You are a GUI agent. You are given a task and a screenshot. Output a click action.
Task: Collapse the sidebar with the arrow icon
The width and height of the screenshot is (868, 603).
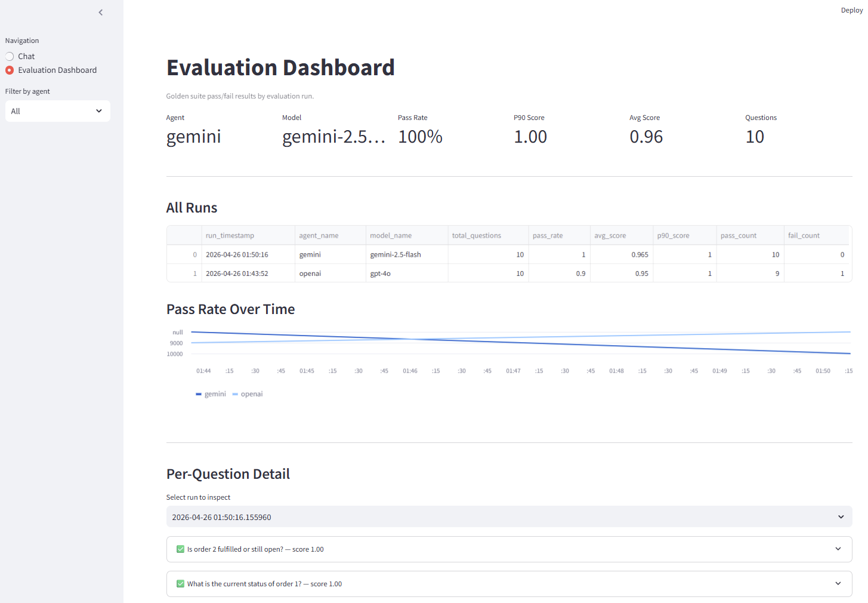tap(100, 13)
